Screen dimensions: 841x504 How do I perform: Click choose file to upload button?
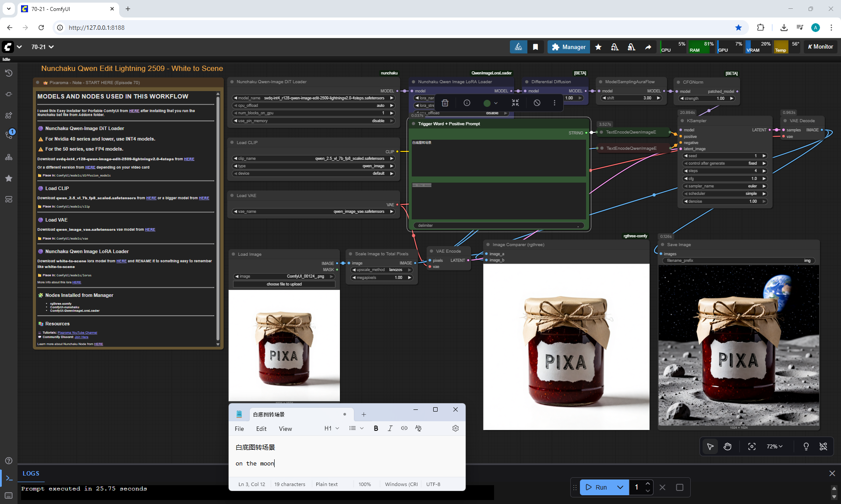click(x=284, y=284)
